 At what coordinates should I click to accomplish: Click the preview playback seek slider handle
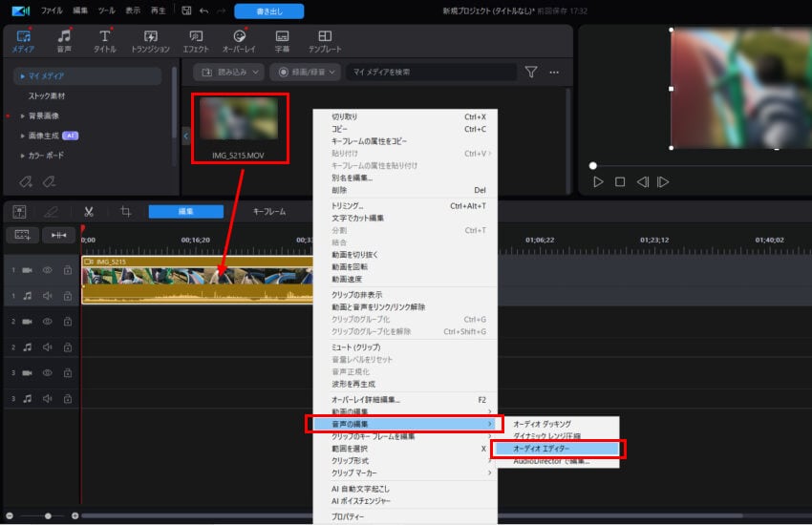pyautogui.click(x=592, y=166)
